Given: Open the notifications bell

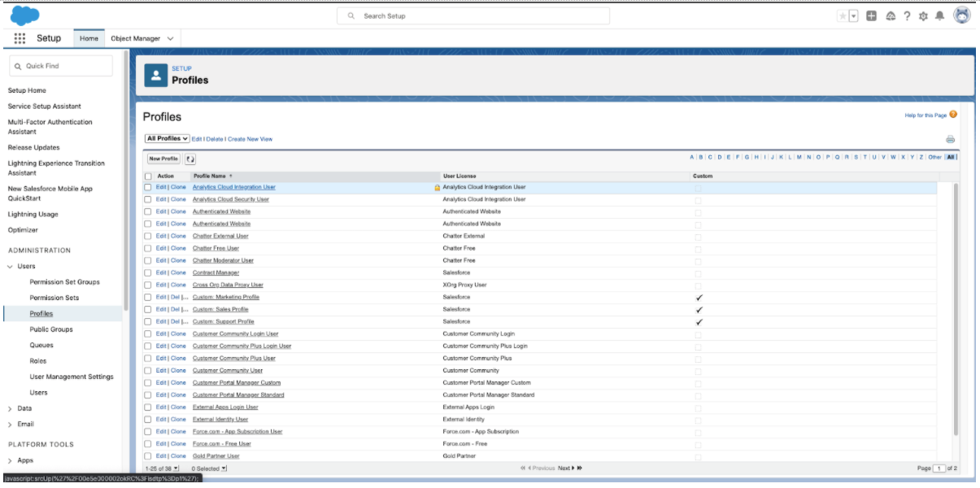Looking at the screenshot, I should (x=940, y=16).
